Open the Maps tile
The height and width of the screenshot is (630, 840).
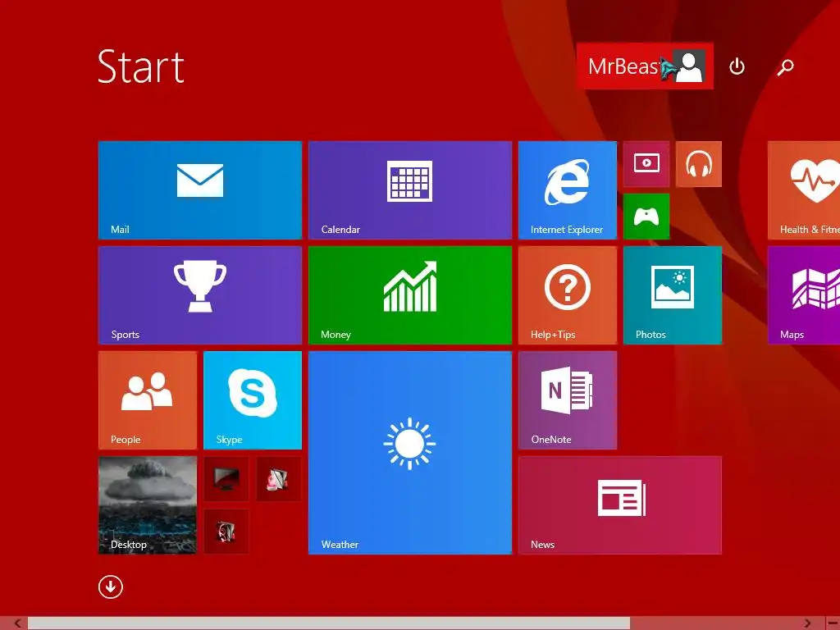[804, 295]
